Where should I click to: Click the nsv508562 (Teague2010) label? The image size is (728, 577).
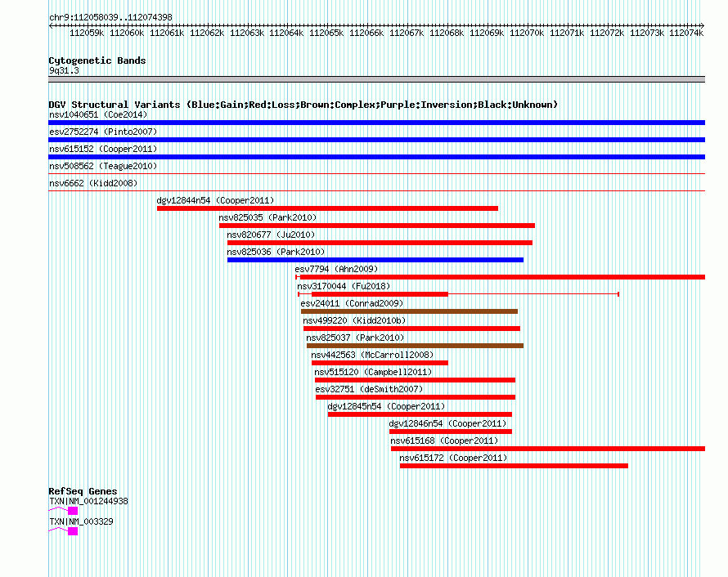(103, 166)
